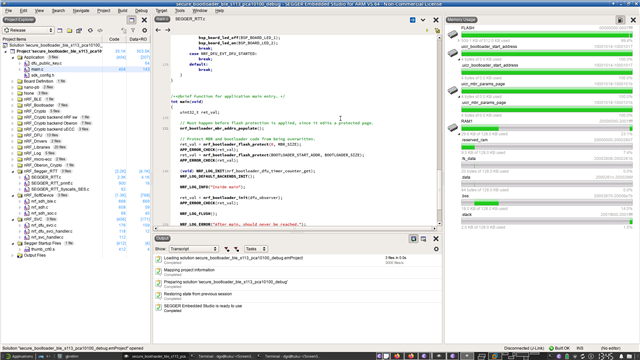The height and width of the screenshot is (360, 640).
Task: Click the project dependencies icon in Project Explorer
Action: [x=79, y=30]
